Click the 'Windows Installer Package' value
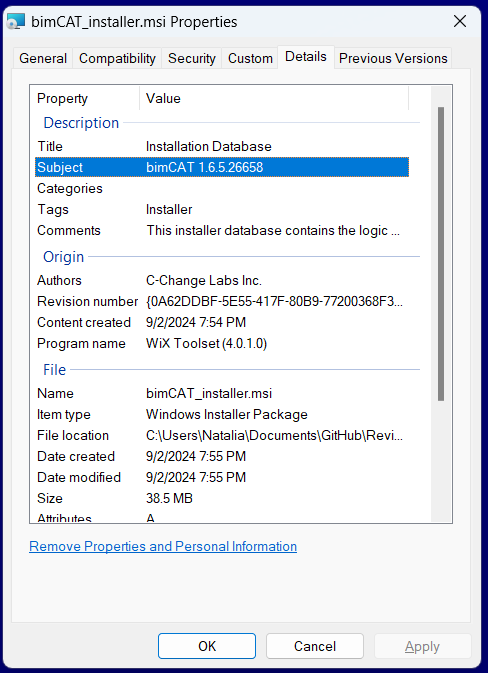 point(227,414)
